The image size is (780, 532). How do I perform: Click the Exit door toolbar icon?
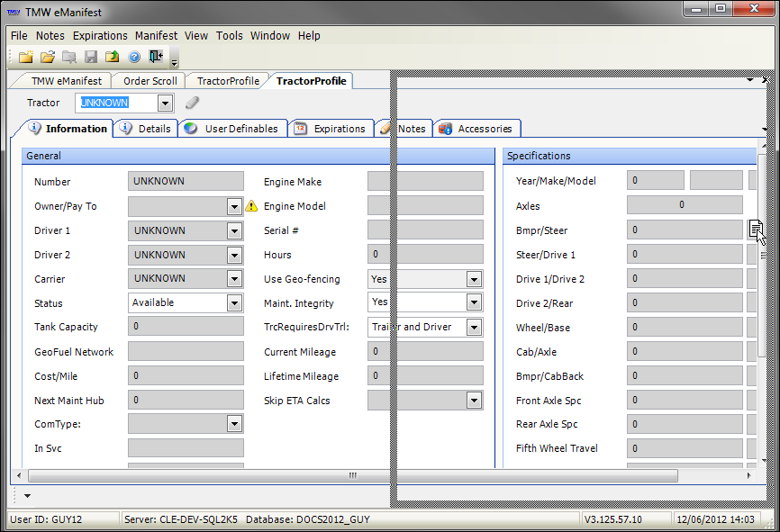(157, 58)
